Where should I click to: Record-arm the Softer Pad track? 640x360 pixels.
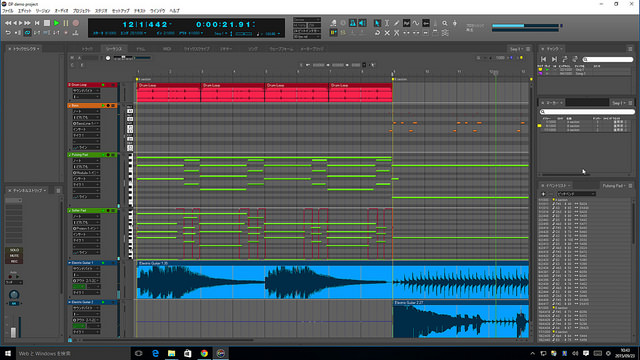tap(108, 211)
